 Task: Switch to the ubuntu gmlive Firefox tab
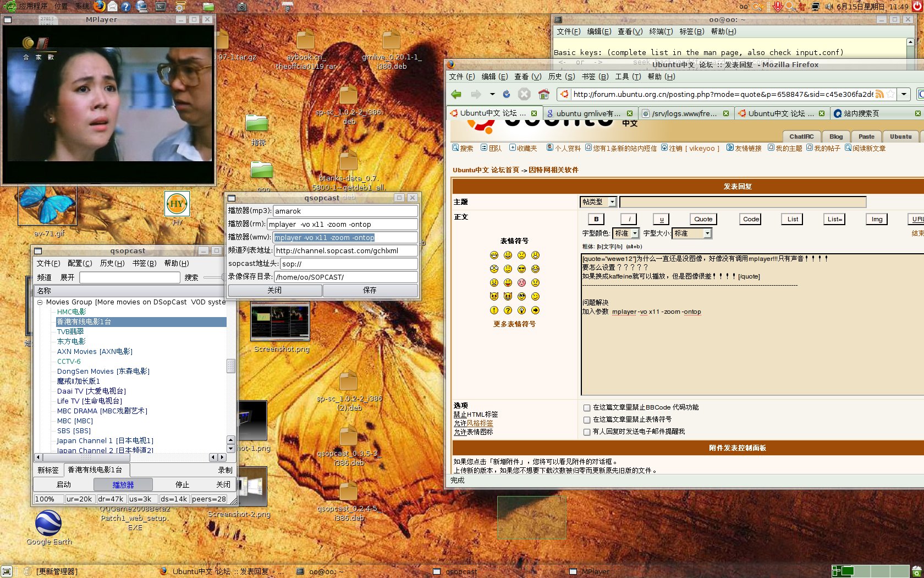[x=590, y=113]
